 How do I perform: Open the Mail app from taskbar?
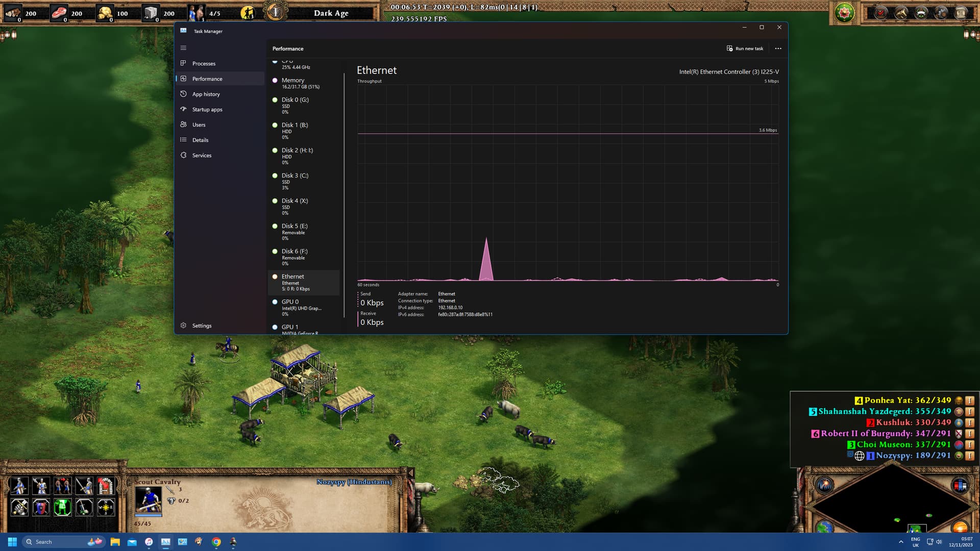(132, 542)
